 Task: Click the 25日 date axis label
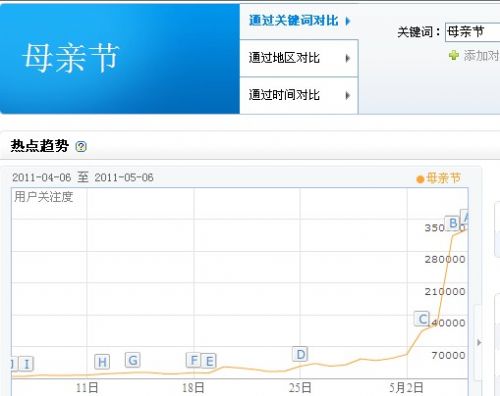(300, 388)
